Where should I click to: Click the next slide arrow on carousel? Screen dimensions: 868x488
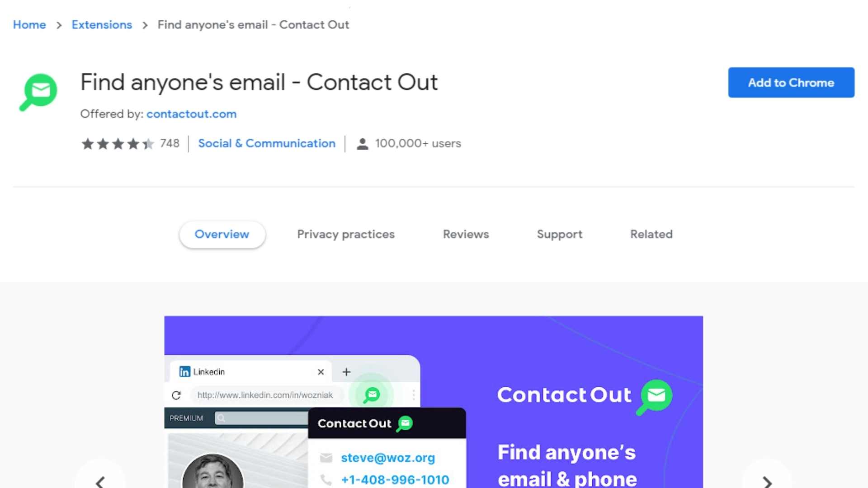(x=768, y=482)
